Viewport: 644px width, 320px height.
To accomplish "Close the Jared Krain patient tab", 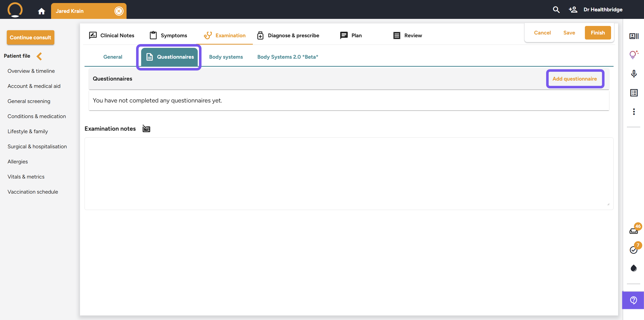I will (x=119, y=11).
